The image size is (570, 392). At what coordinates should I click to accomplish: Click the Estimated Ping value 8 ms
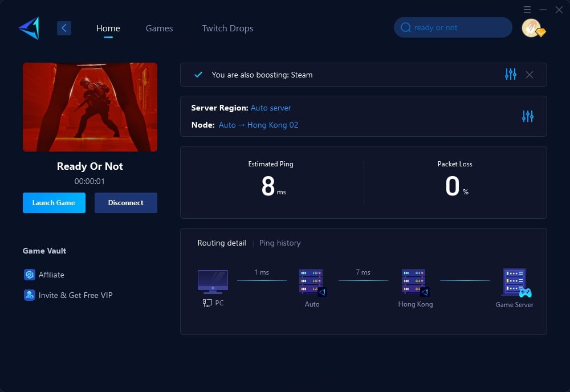point(274,186)
